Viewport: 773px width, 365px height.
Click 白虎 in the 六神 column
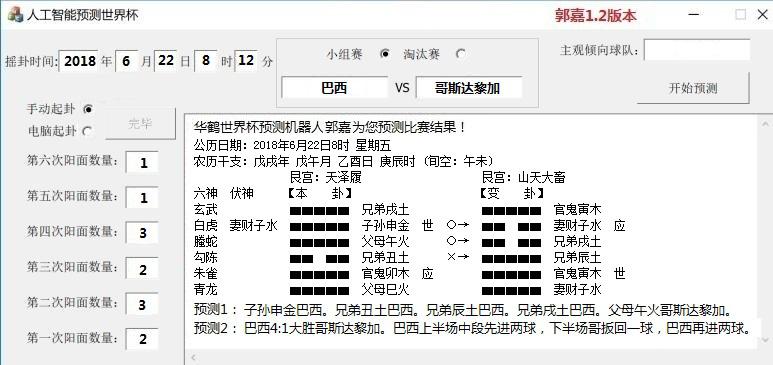point(206,225)
